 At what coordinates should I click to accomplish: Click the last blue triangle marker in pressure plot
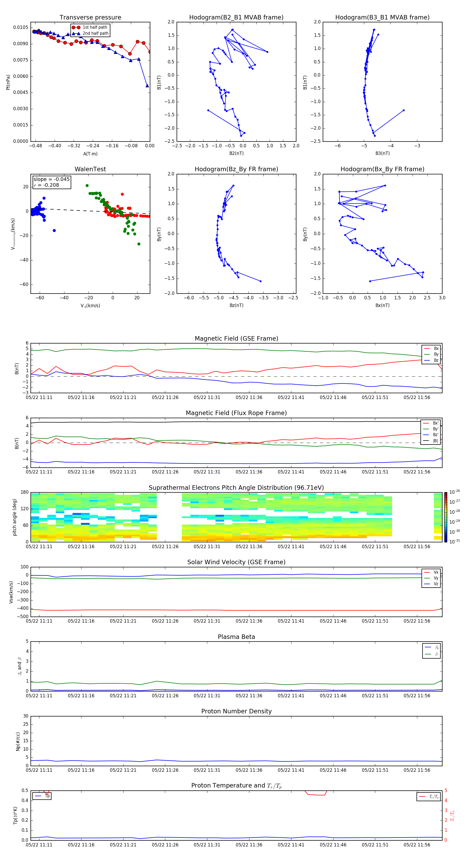147,85
